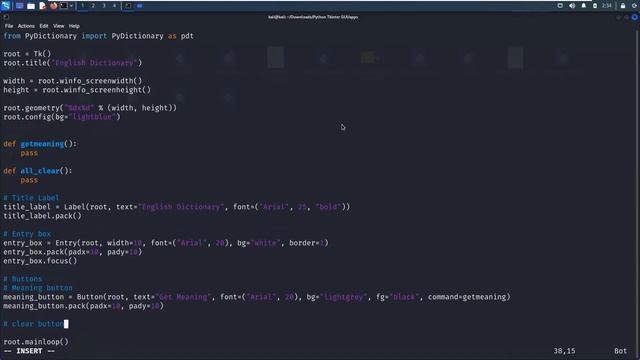
Task: Switch to workspace 1
Action: 82,6
